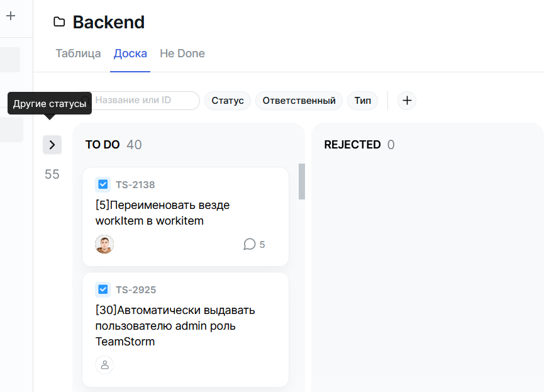Image resolution: width=544 pixels, height=392 pixels.
Task: Open the Ответственный filter dropdown
Action: point(299,101)
